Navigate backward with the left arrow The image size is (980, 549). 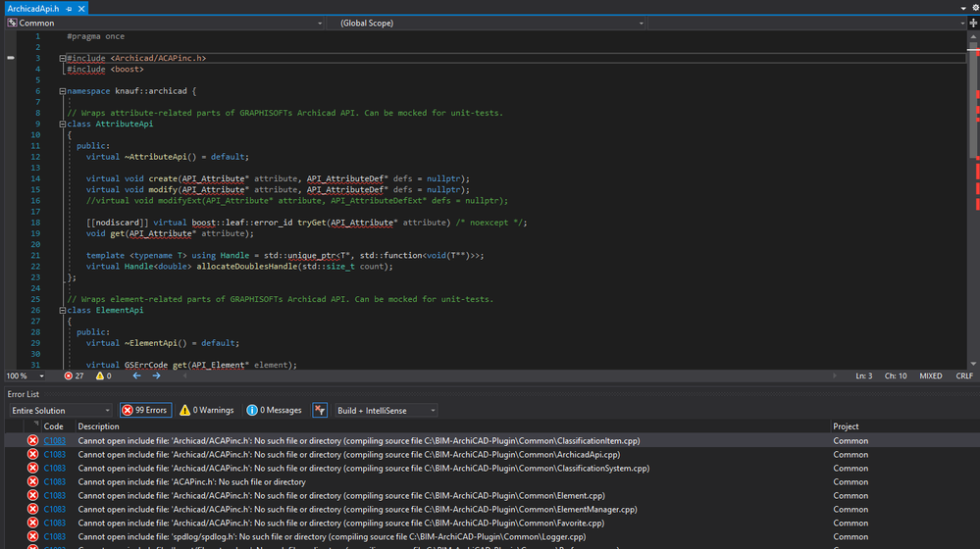(x=136, y=375)
